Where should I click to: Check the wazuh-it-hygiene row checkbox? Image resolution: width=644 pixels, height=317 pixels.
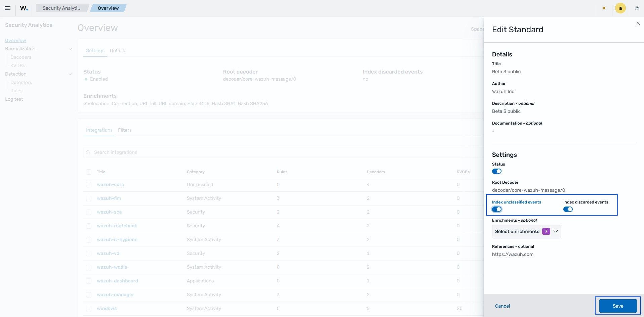[89, 240]
